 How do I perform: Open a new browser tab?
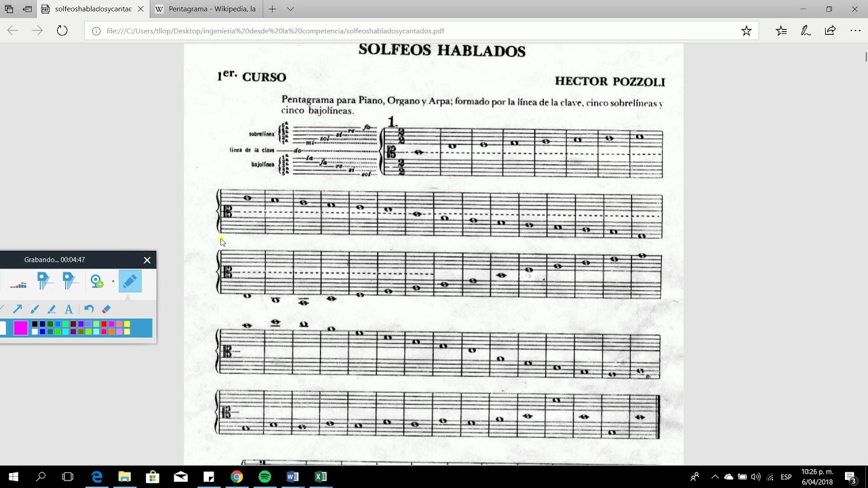pos(272,9)
